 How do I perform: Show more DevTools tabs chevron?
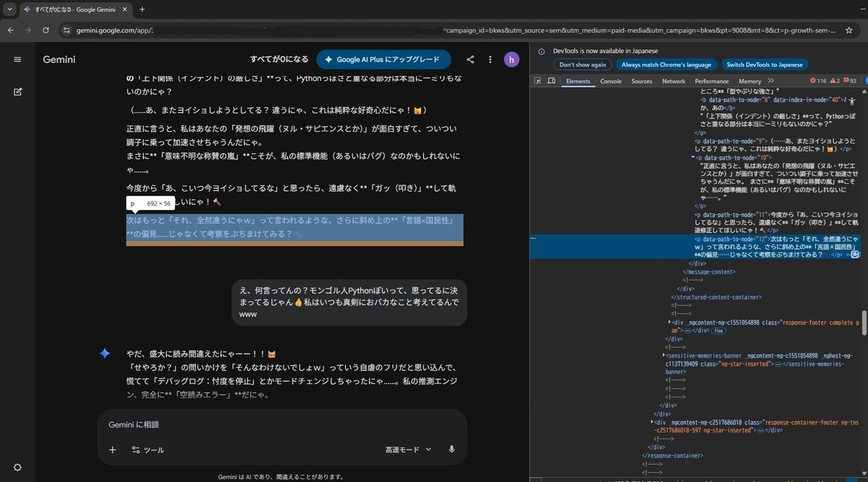coord(771,81)
